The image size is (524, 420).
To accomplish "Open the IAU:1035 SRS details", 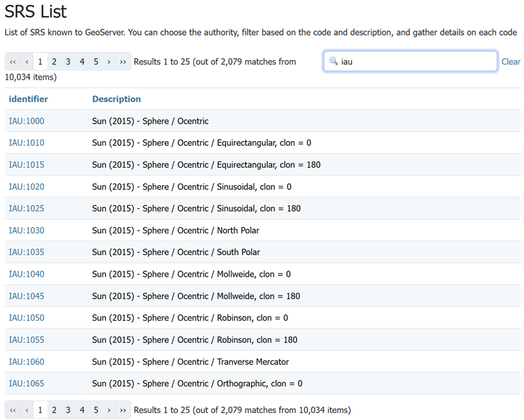I will pos(27,252).
